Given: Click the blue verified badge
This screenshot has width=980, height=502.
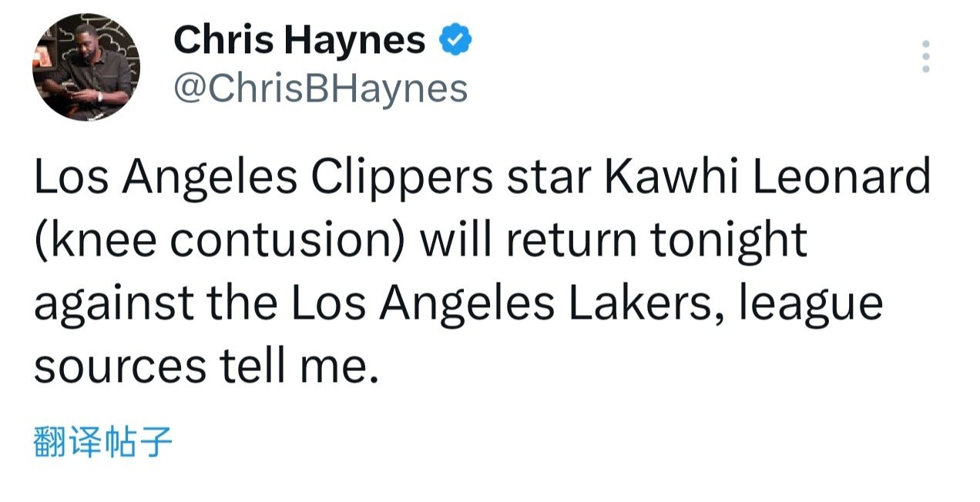Looking at the screenshot, I should [x=455, y=40].
